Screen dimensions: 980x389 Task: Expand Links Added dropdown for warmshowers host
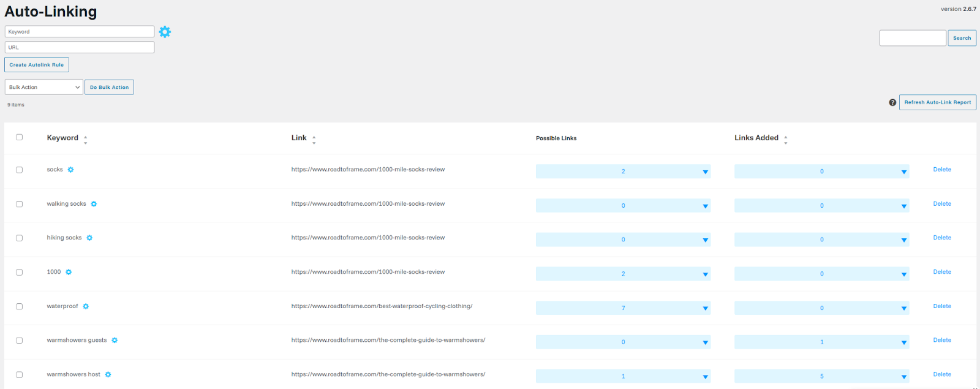[822, 376]
